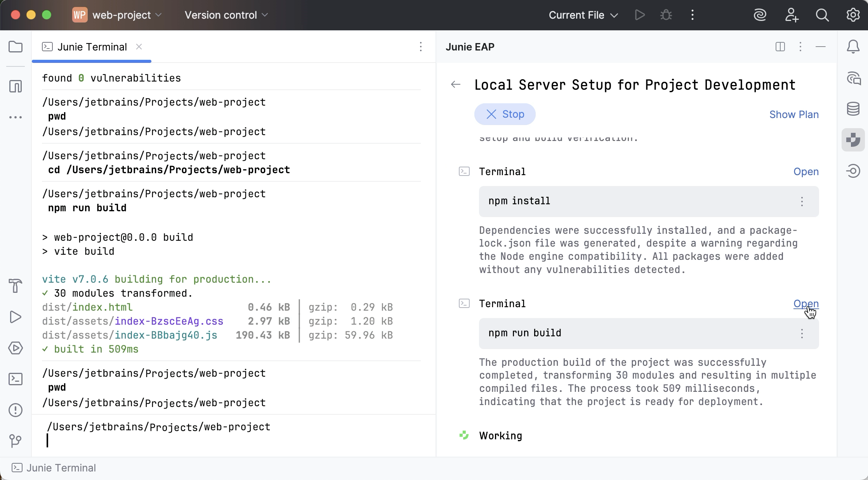Screen dimensions: 868x480
Task: Open the Services tool window icon
Action: pyautogui.click(x=16, y=348)
